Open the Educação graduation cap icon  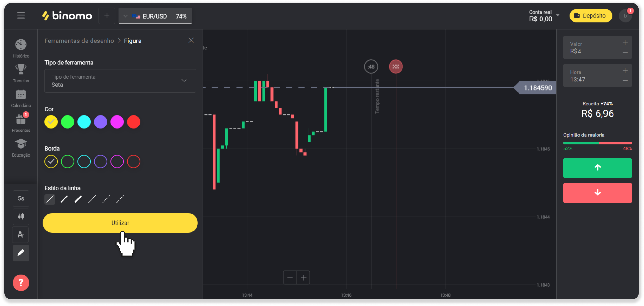point(21,144)
